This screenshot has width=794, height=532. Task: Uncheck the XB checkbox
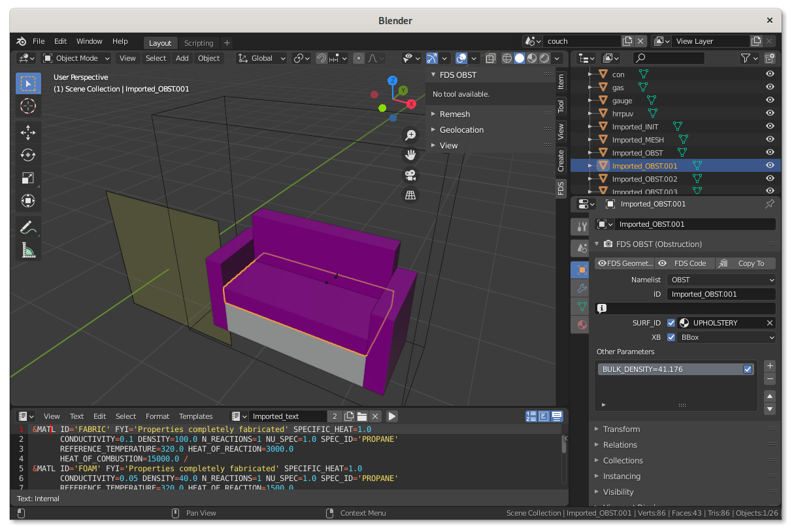coord(671,338)
